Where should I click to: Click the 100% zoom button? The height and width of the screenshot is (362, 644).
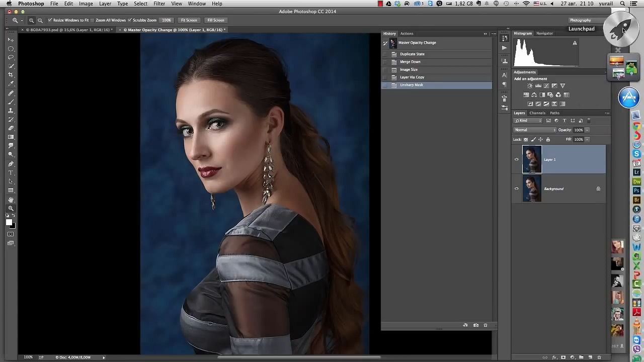click(167, 20)
